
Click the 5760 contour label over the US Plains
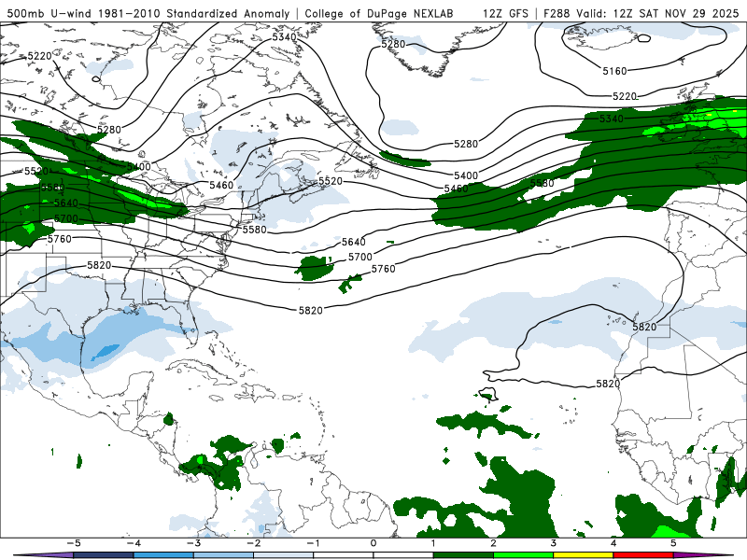point(59,239)
